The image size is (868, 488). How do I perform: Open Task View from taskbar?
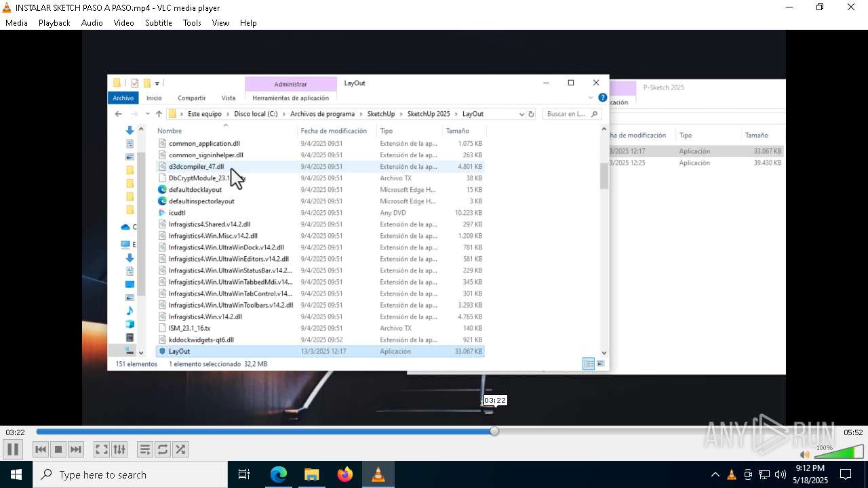coord(244,474)
